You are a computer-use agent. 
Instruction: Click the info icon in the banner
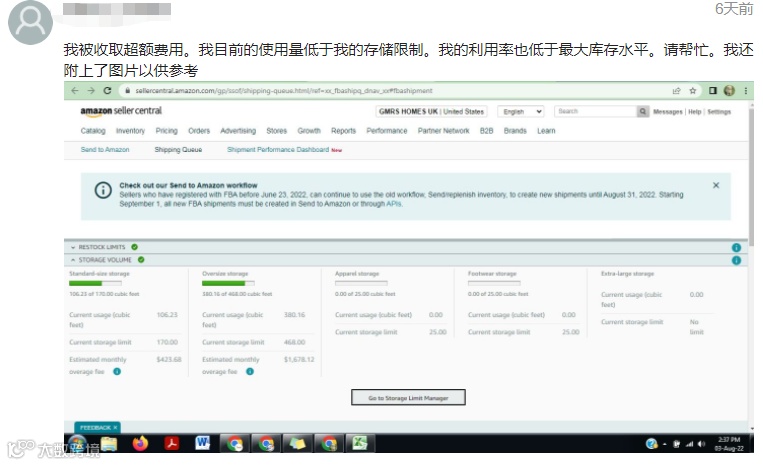(103, 190)
